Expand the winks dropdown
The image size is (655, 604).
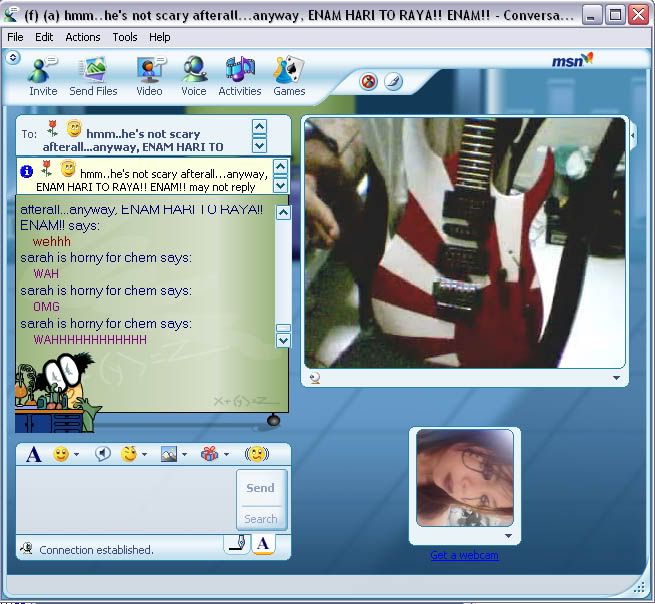(x=144, y=455)
